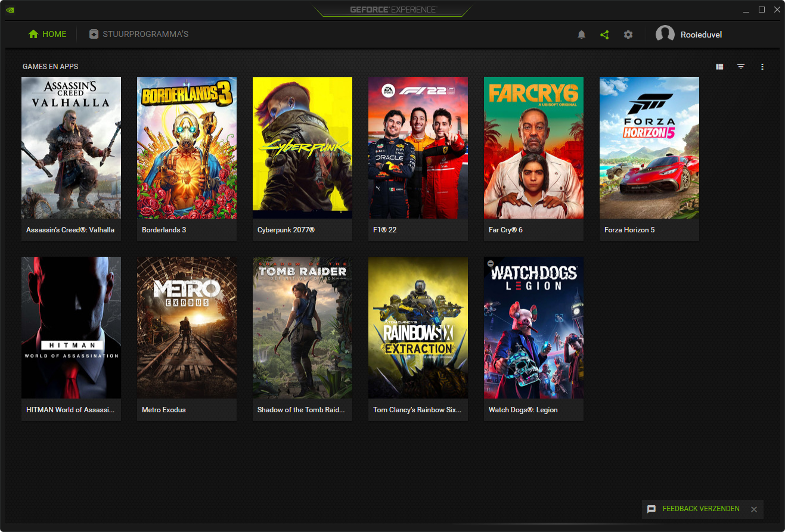This screenshot has height=532, width=785.
Task: Dismiss the feedback verzenden bar
Action: 754,509
